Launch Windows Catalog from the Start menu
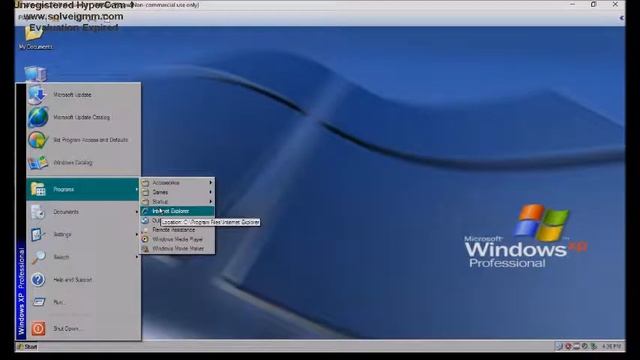This screenshot has width=640, height=360. pos(83,162)
